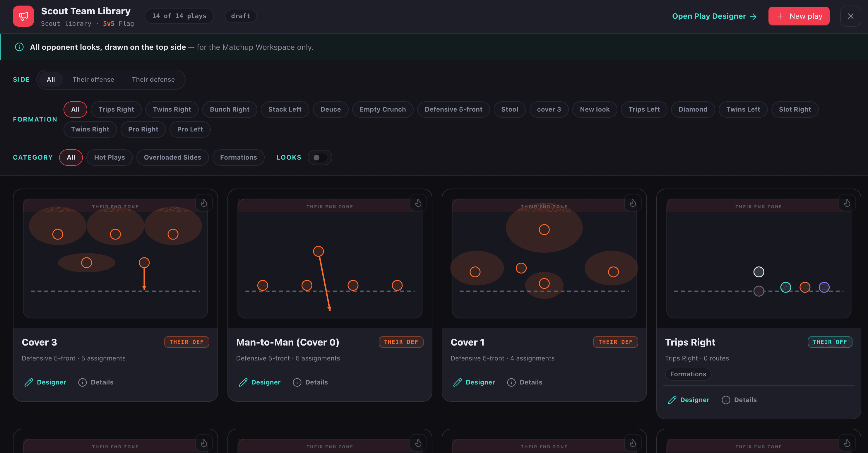This screenshot has height=453, width=868.
Task: Choose the Formations chip in the Category filter
Action: (239, 158)
